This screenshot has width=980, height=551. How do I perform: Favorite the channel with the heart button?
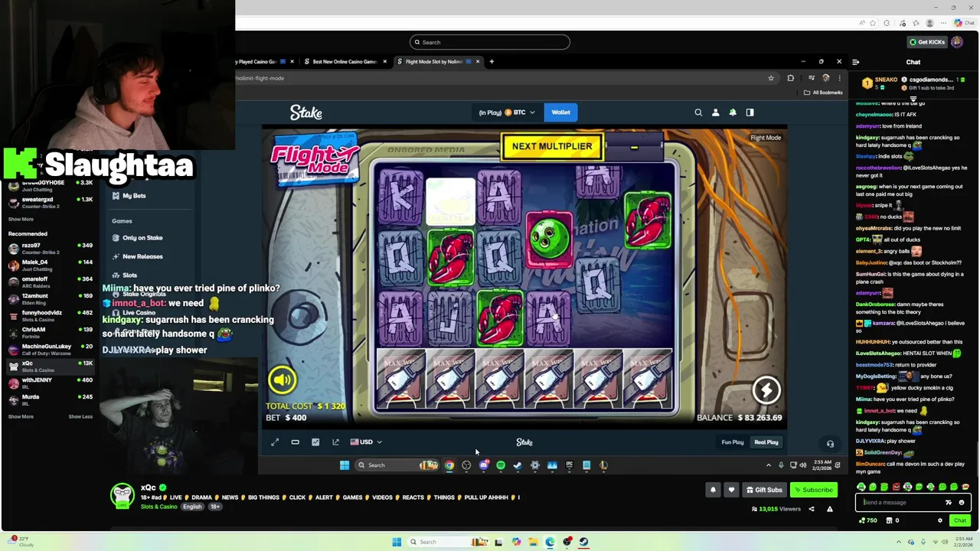[731, 490]
